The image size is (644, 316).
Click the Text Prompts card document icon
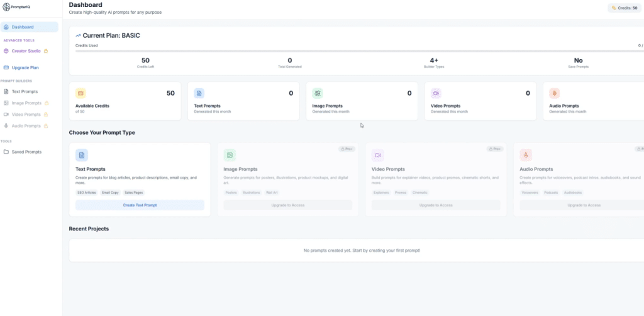[82, 155]
